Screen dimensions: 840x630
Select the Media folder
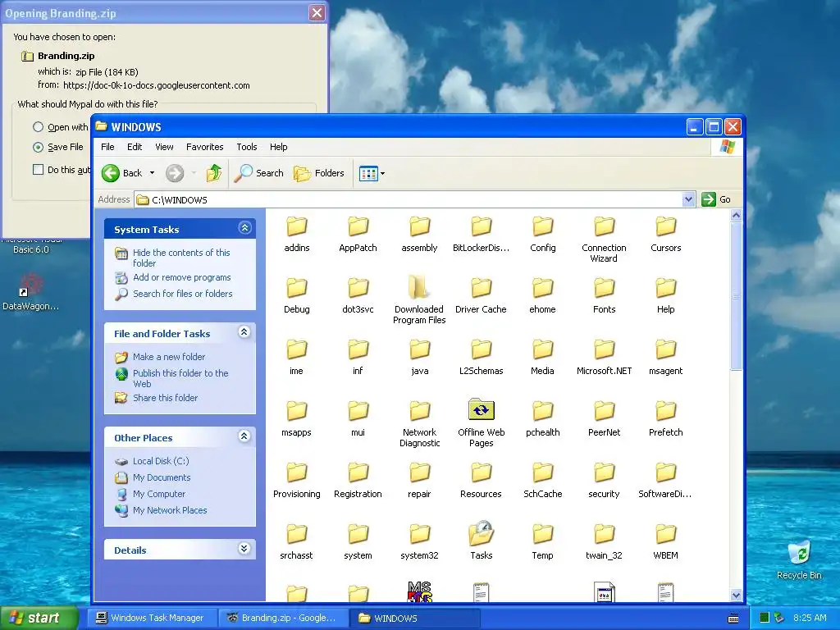pyautogui.click(x=543, y=358)
